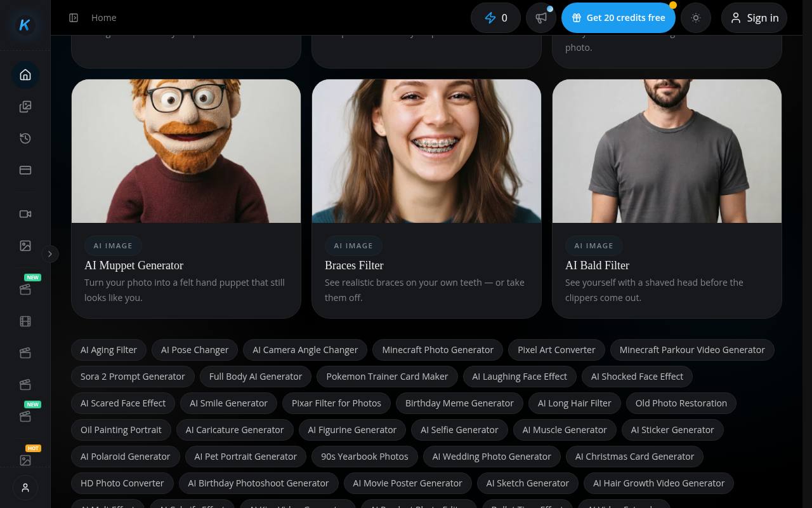
Task: Open the AI Aging Filter tag
Action: (108, 350)
